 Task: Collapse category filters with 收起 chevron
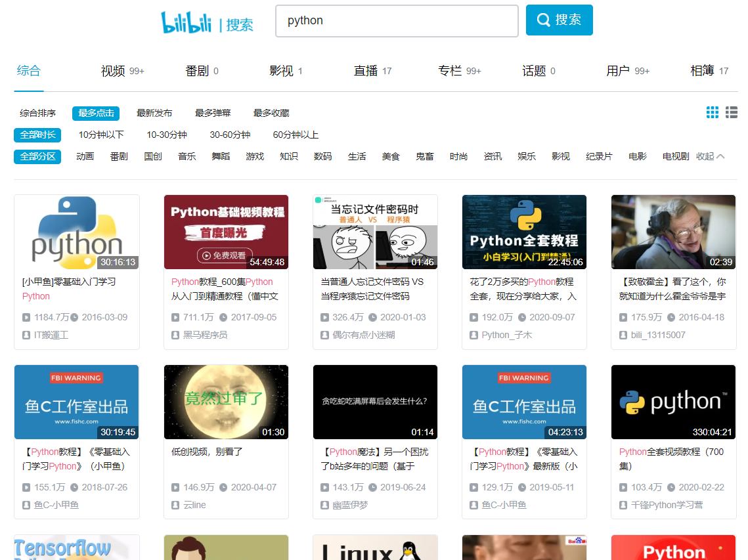click(711, 156)
